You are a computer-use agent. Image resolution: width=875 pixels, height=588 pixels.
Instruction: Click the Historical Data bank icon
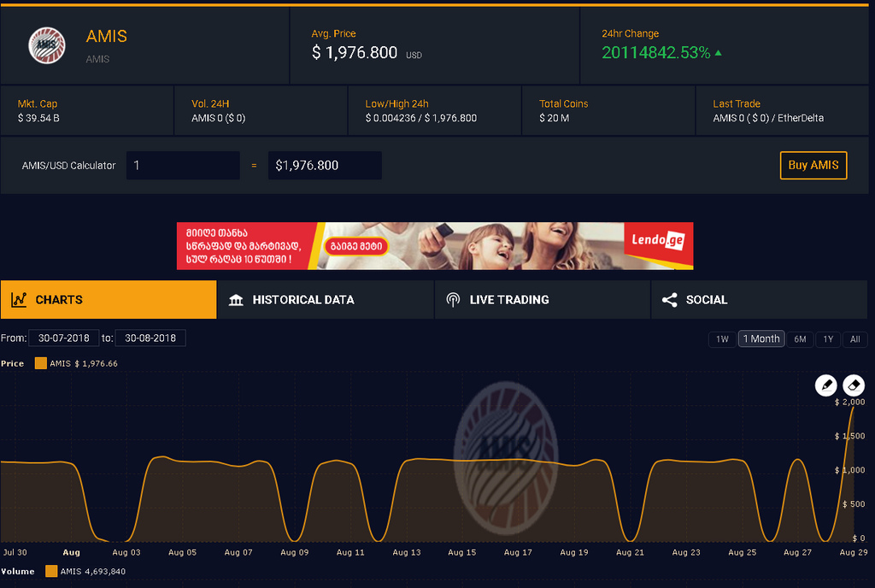(236, 300)
